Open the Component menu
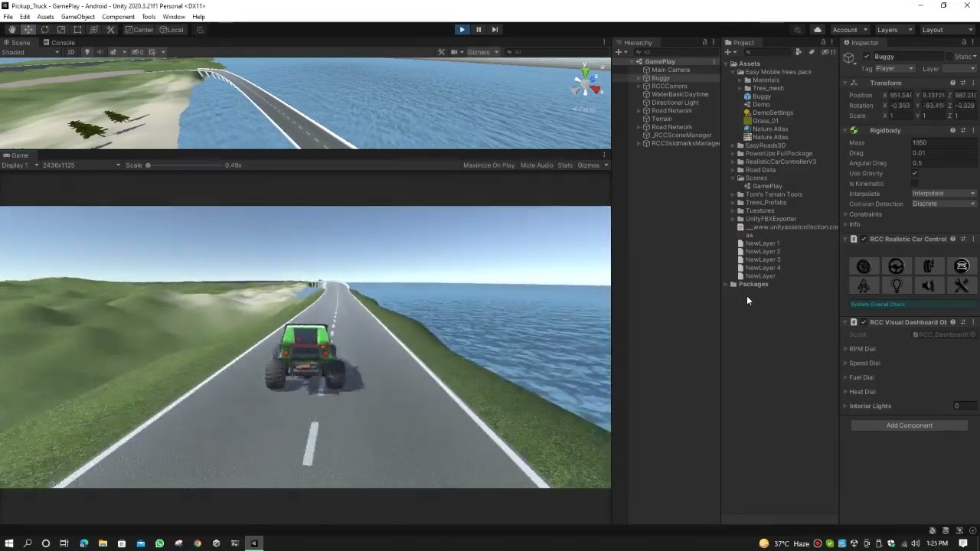 (x=118, y=17)
